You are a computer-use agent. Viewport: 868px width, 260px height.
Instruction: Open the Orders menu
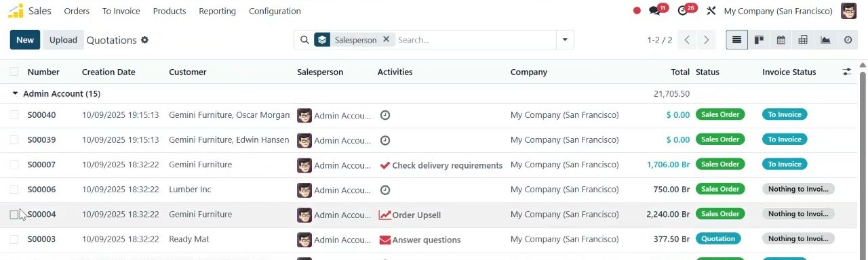pyautogui.click(x=77, y=11)
